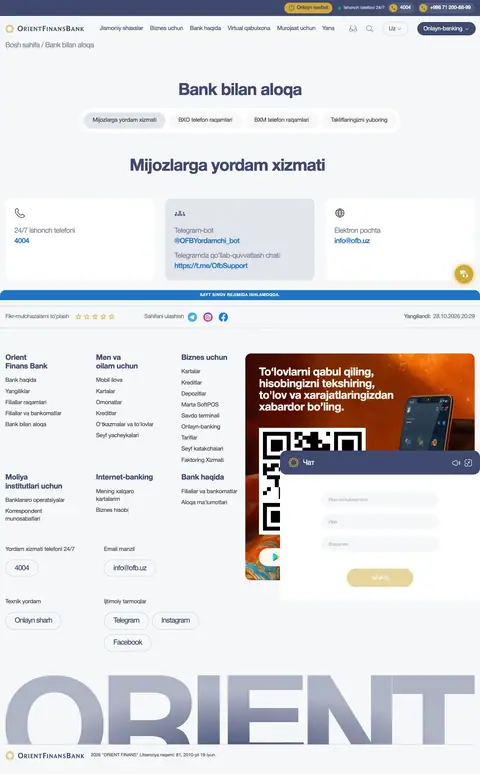Mute sound with the chat speaker icon
Viewport: 480px width, 774px height.
456,463
